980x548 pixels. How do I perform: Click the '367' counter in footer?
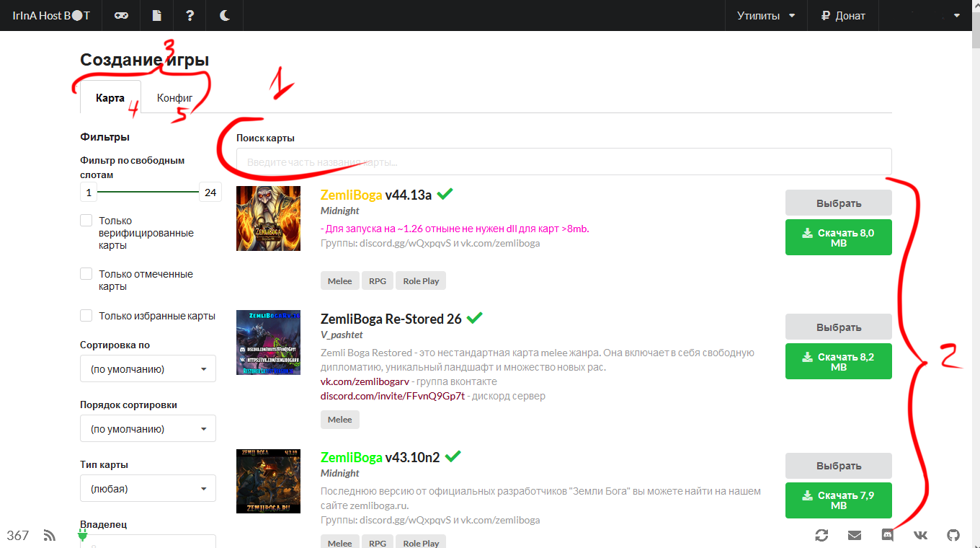click(18, 535)
